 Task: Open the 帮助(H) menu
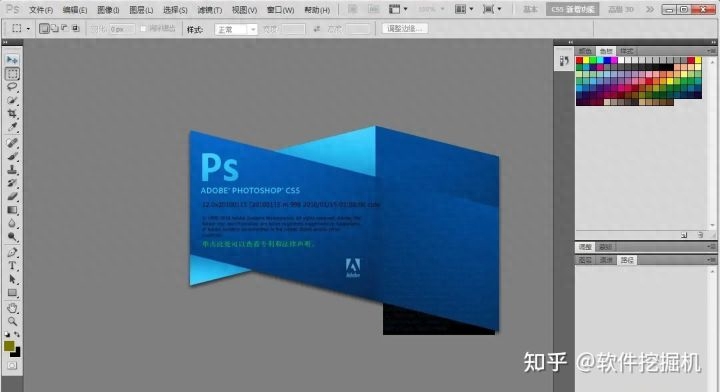[x=317, y=10]
